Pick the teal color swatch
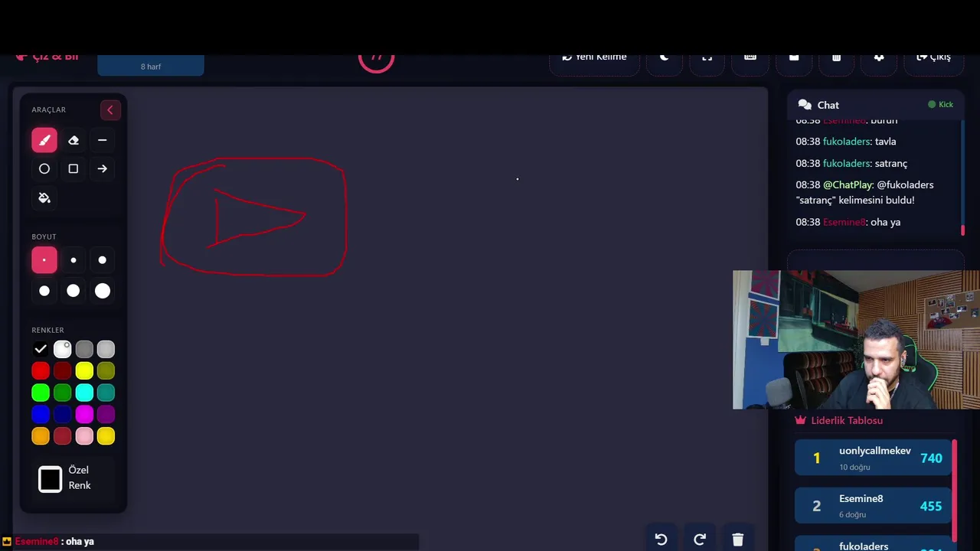980x551 pixels. click(x=106, y=393)
